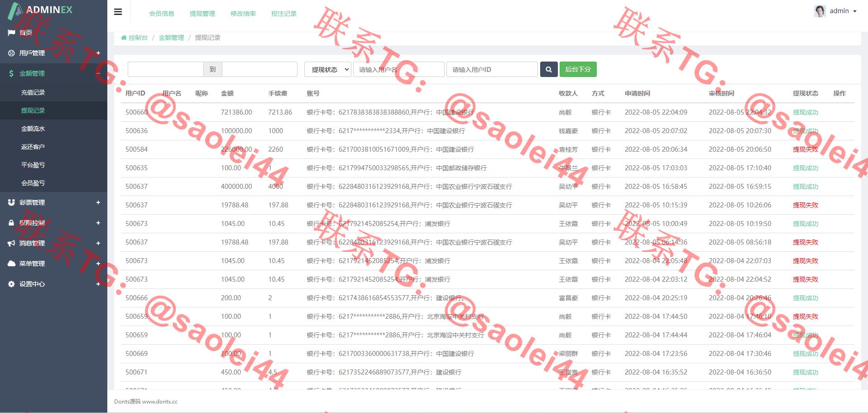
Task: Click 金额管理 breadcrumb link
Action: pos(171,38)
